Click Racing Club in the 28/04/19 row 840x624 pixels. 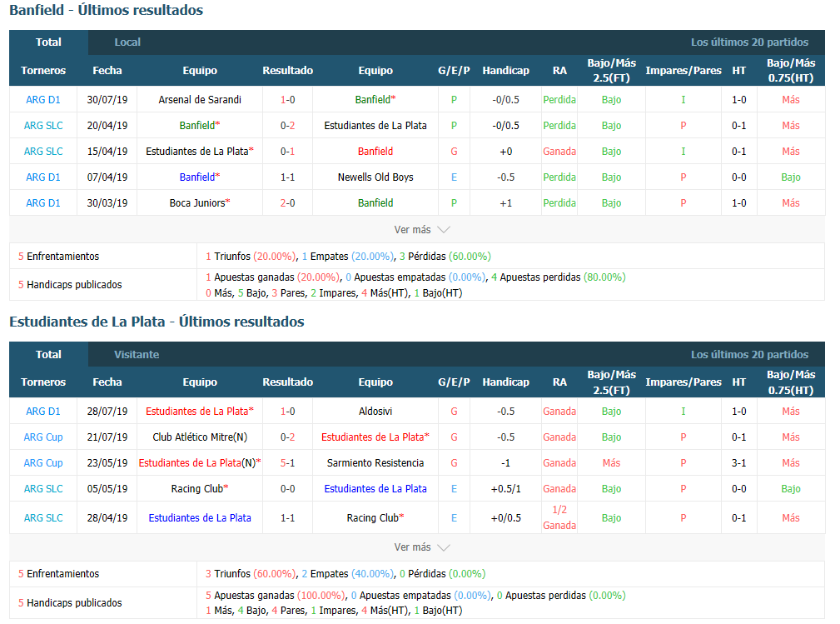click(x=373, y=518)
